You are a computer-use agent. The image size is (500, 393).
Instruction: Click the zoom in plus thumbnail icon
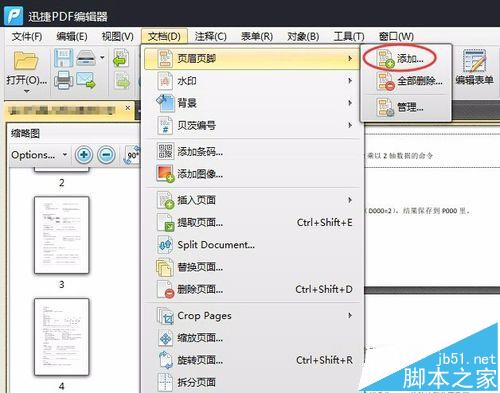pyautogui.click(x=84, y=155)
